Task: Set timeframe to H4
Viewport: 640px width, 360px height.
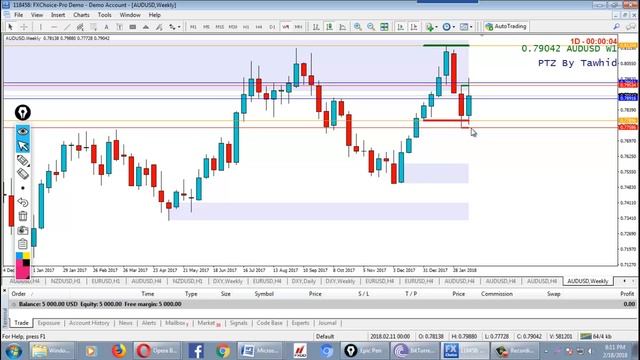Action: coord(259,27)
